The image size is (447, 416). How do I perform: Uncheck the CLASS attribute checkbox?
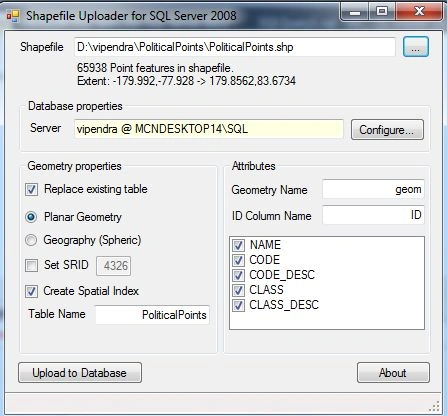coord(238,290)
